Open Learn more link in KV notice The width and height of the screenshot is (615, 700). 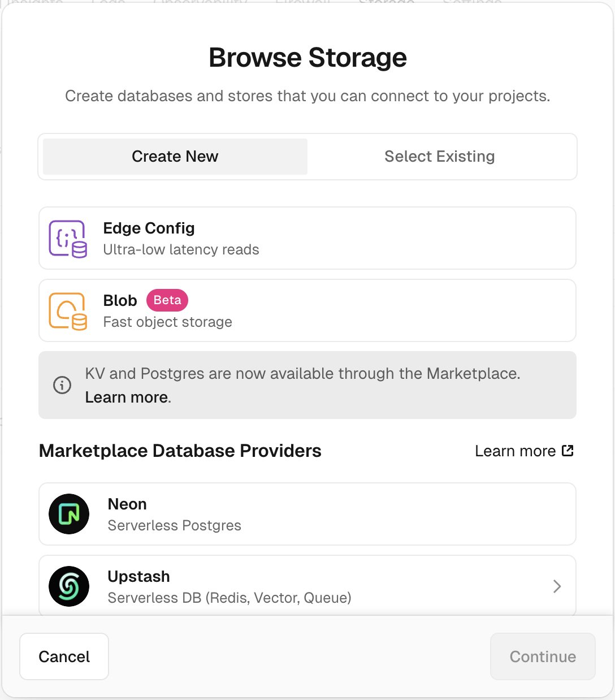pyautogui.click(x=127, y=397)
